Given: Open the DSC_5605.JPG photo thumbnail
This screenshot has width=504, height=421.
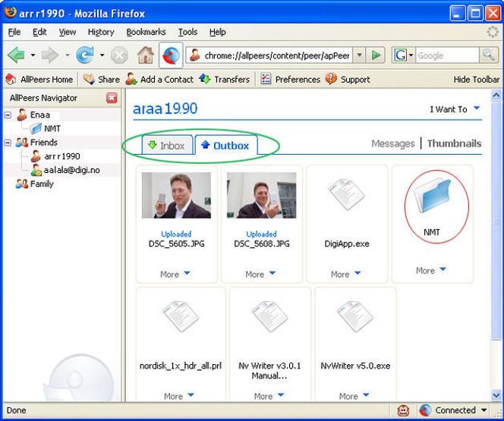Looking at the screenshot, I should [x=176, y=195].
